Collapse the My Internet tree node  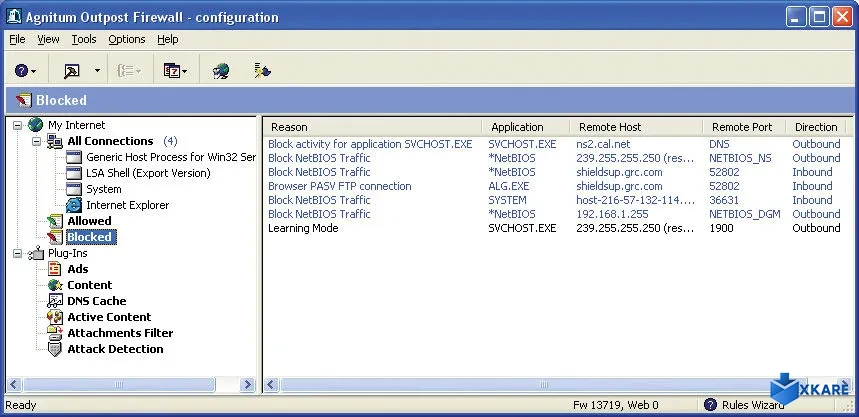17,125
